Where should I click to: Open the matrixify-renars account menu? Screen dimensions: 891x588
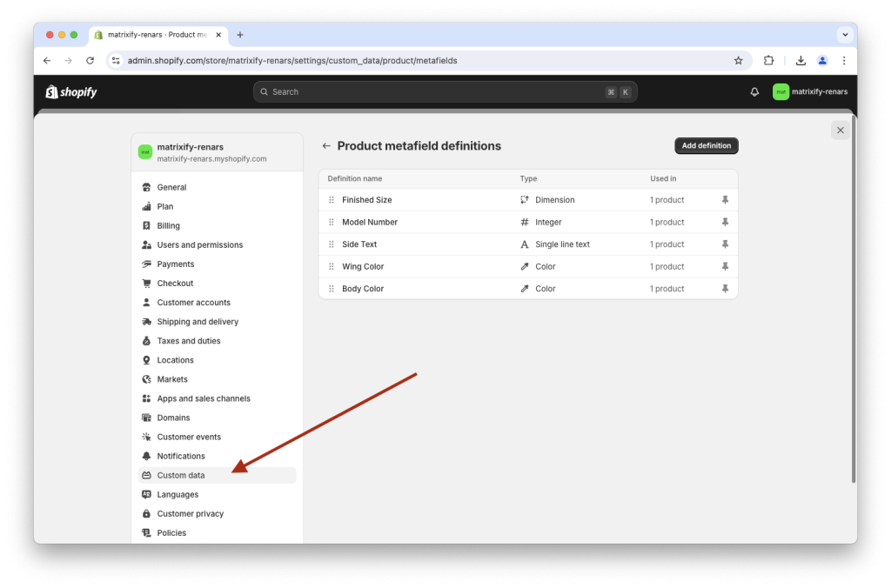click(810, 91)
